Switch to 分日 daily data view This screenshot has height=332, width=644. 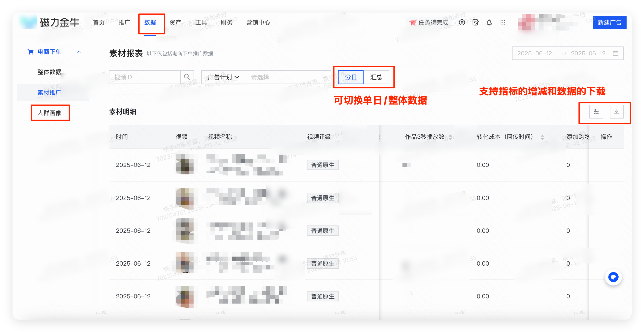coord(351,77)
